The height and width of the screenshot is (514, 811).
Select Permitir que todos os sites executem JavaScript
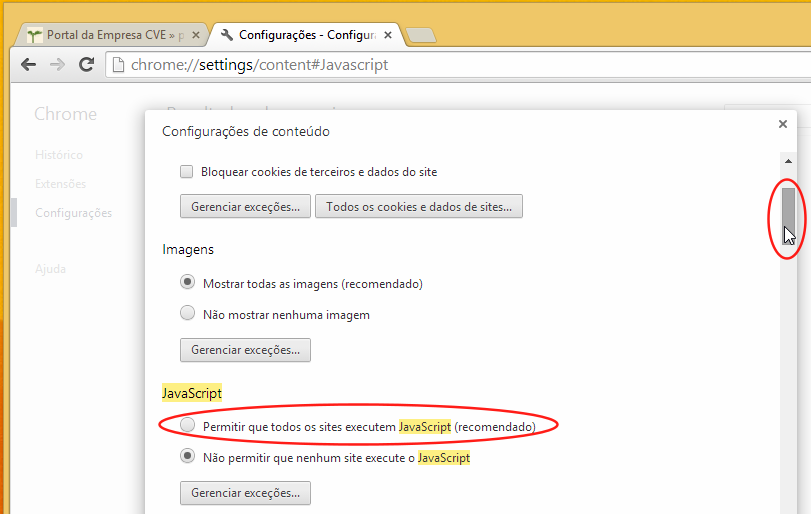pyautogui.click(x=187, y=425)
